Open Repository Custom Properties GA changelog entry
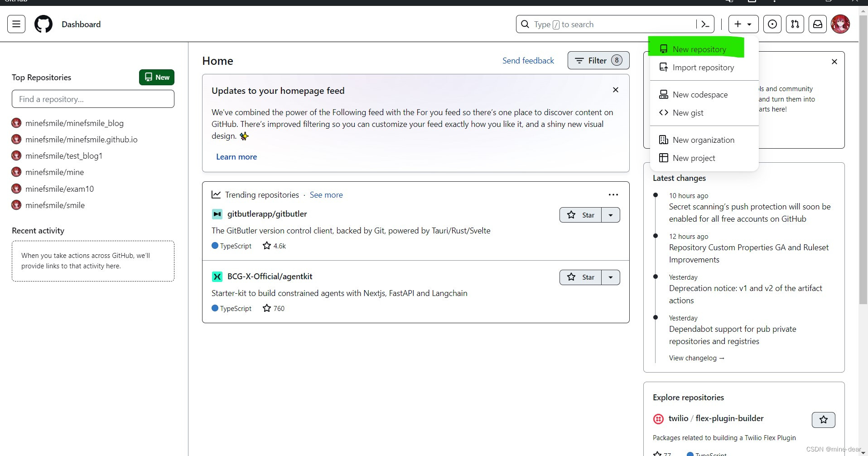The height and width of the screenshot is (456, 868). (x=749, y=253)
